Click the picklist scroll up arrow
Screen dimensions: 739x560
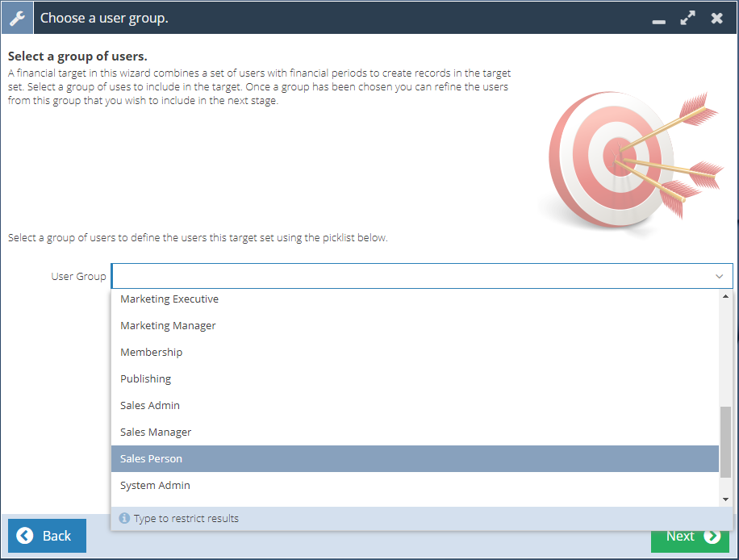point(725,296)
